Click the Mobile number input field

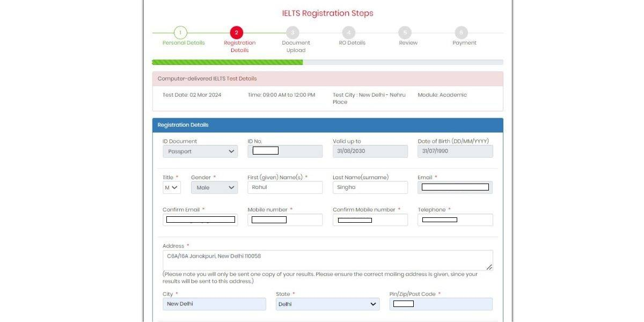click(285, 219)
